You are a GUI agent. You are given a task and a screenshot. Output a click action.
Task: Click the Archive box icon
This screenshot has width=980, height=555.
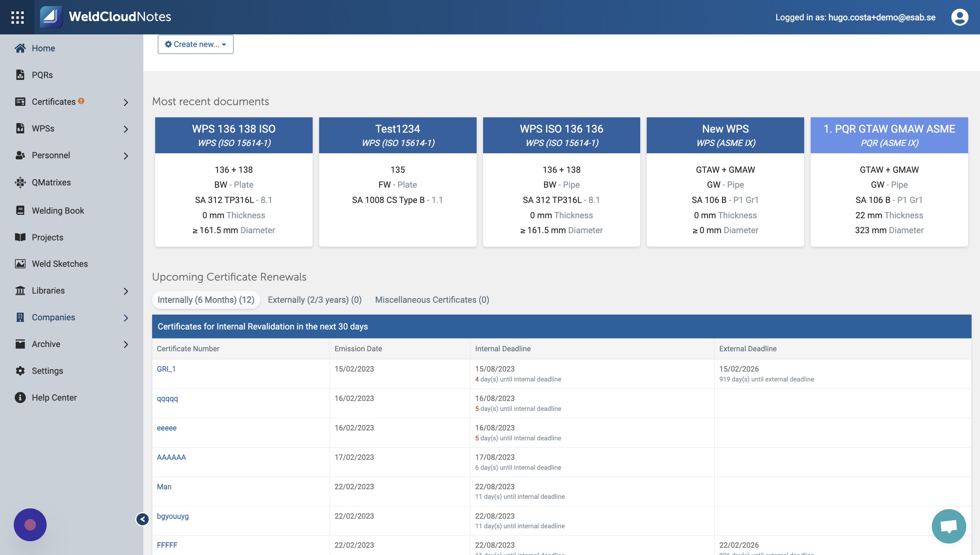(20, 344)
